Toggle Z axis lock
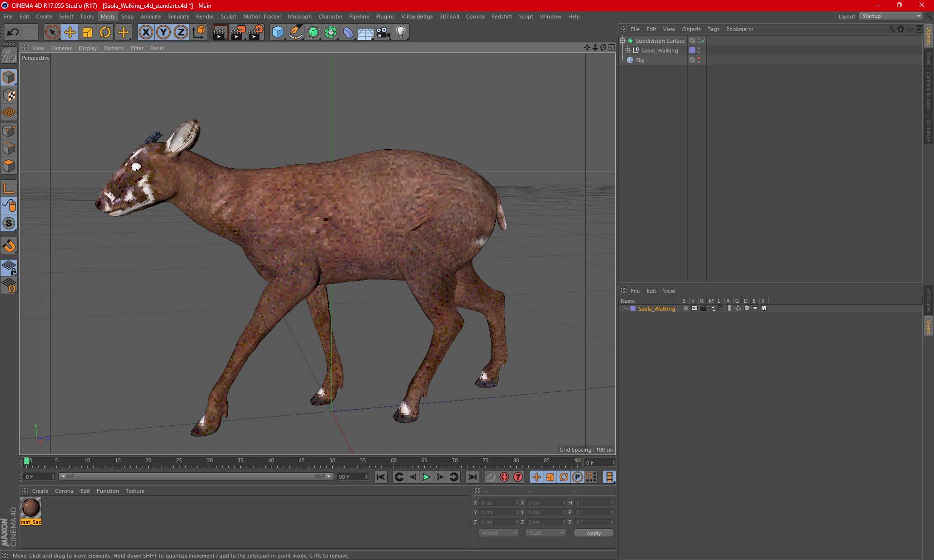The height and width of the screenshot is (560, 934). pos(181,33)
